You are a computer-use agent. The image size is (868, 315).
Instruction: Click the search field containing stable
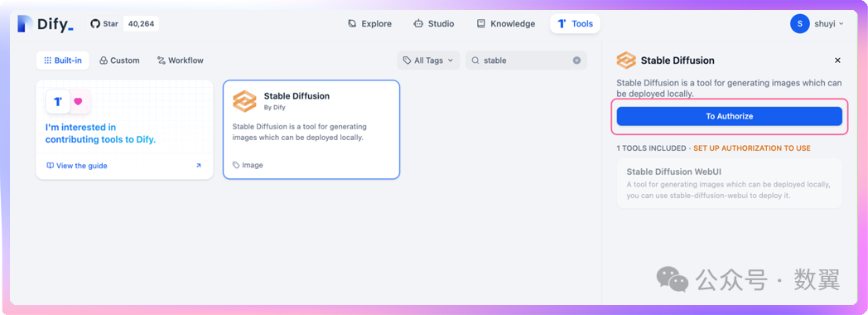pyautogui.click(x=526, y=61)
